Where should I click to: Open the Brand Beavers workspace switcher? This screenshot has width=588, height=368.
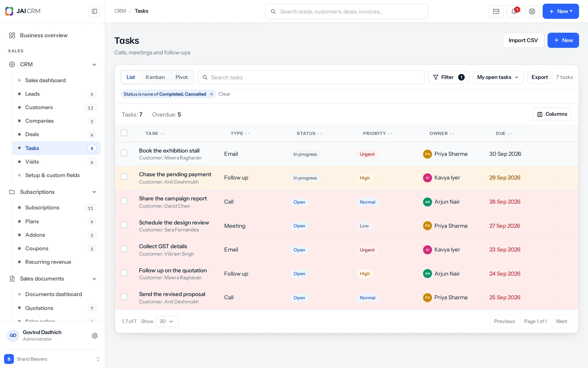52,359
